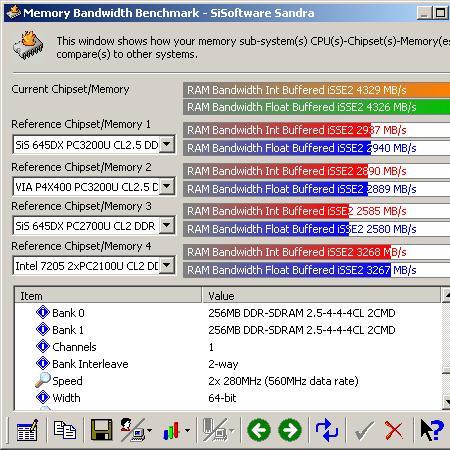Click the greyed-out computer connection icon

215,430
